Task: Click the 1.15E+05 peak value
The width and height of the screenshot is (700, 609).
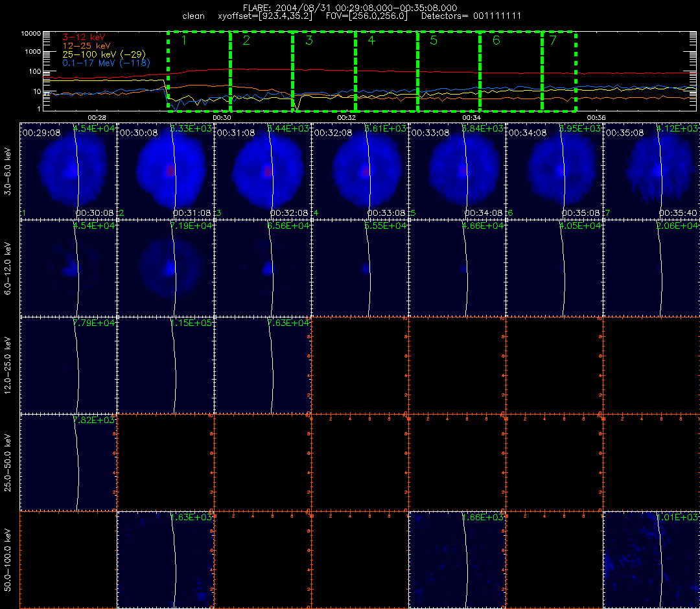Action: pos(191,323)
